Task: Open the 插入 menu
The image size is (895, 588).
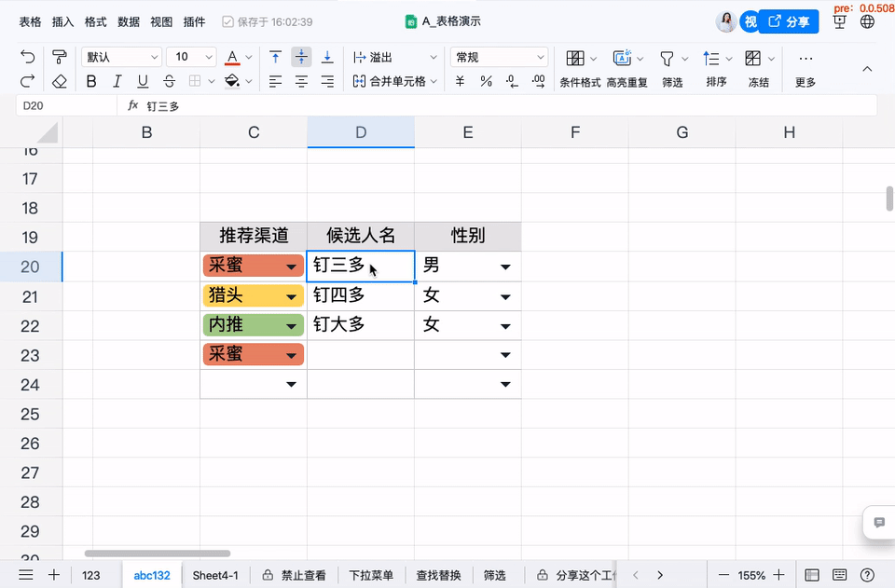Action: tap(62, 21)
